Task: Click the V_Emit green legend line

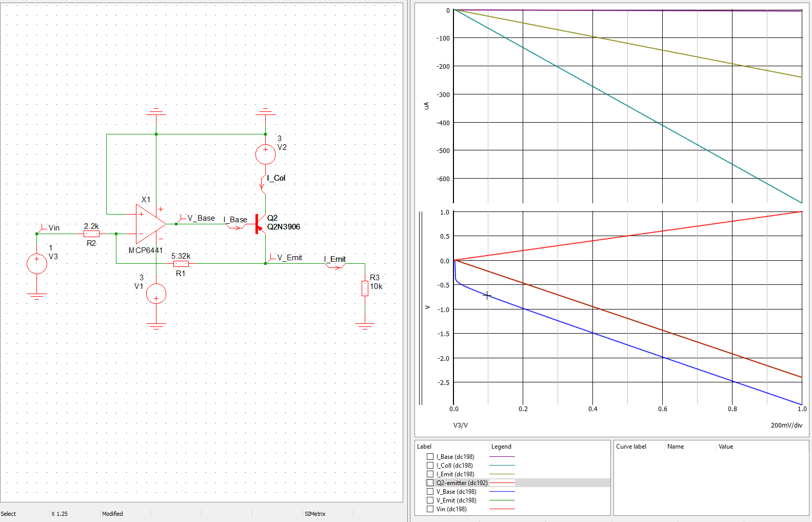Action: 502,500
